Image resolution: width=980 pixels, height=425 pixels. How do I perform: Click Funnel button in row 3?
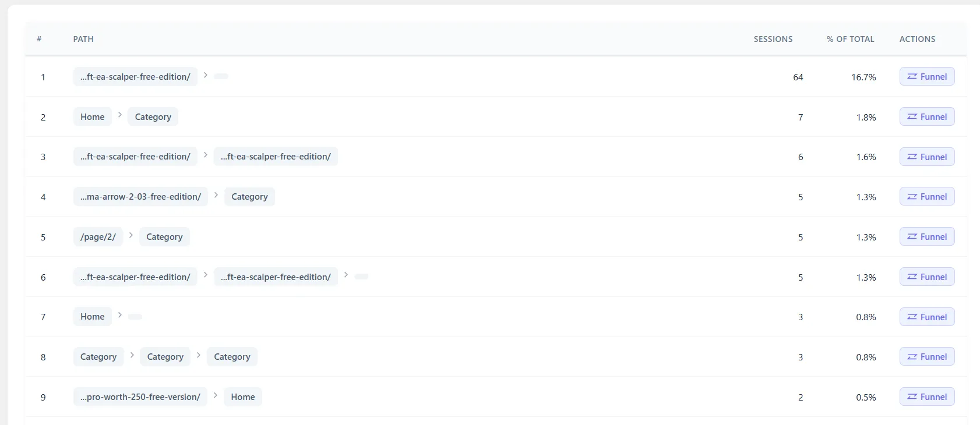927,157
